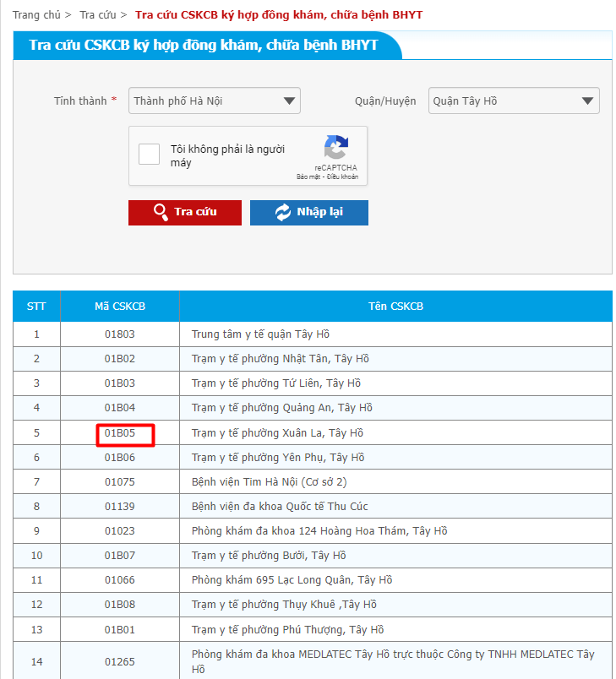Click the refresh icon on Nhập lại button
Image resolution: width=616 pixels, height=679 pixels.
pos(282,212)
